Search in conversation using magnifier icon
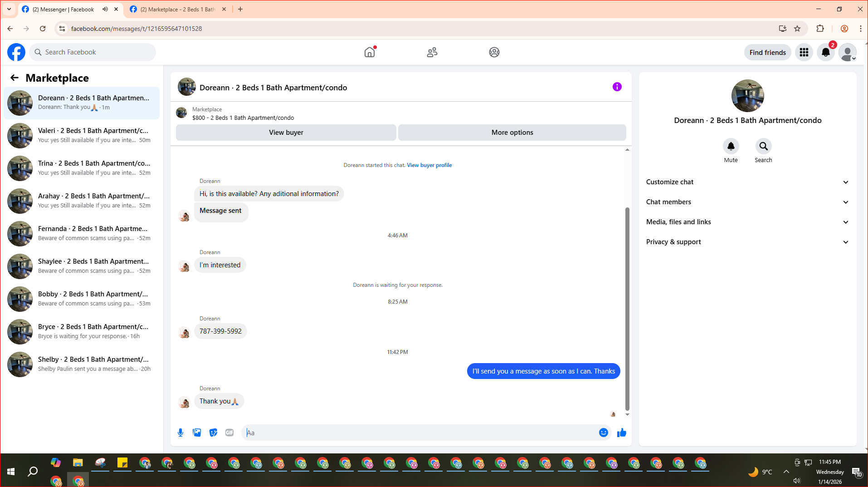The height and width of the screenshot is (487, 868). 764,146
